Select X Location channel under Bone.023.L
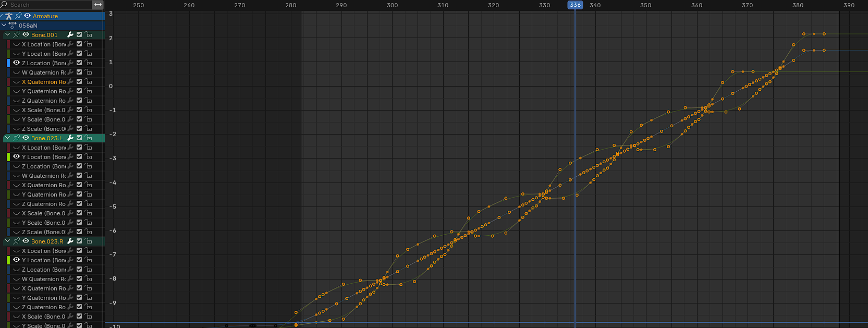 [x=44, y=148]
